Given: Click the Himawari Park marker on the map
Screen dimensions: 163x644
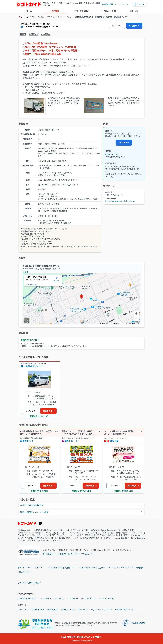Looking at the screenshot, I should tap(52, 288).
